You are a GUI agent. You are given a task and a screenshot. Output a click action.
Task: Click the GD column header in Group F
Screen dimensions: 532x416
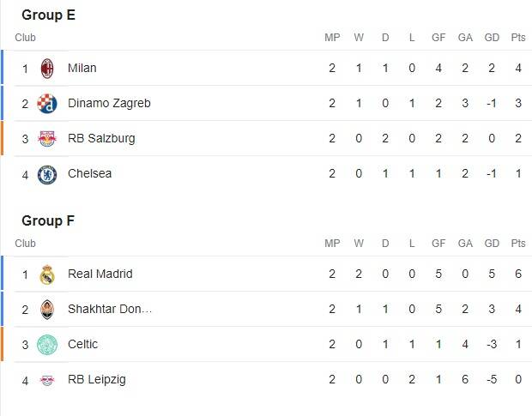[492, 244]
